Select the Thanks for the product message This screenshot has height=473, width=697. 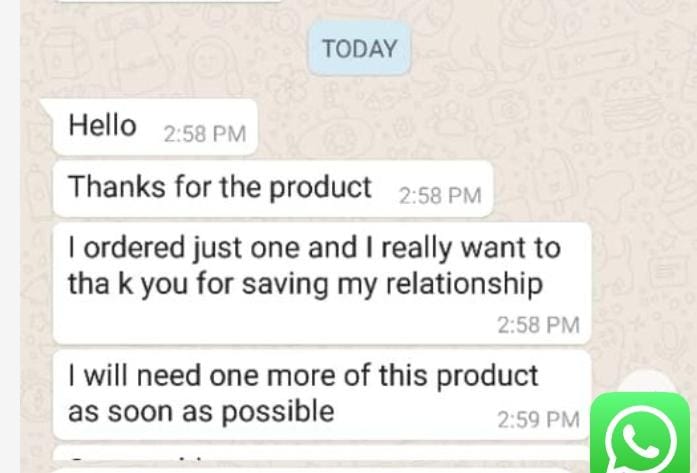pos(273,189)
